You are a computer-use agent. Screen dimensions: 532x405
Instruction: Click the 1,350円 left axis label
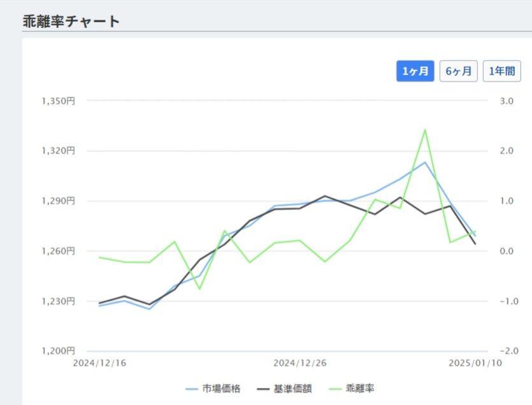tap(59, 101)
